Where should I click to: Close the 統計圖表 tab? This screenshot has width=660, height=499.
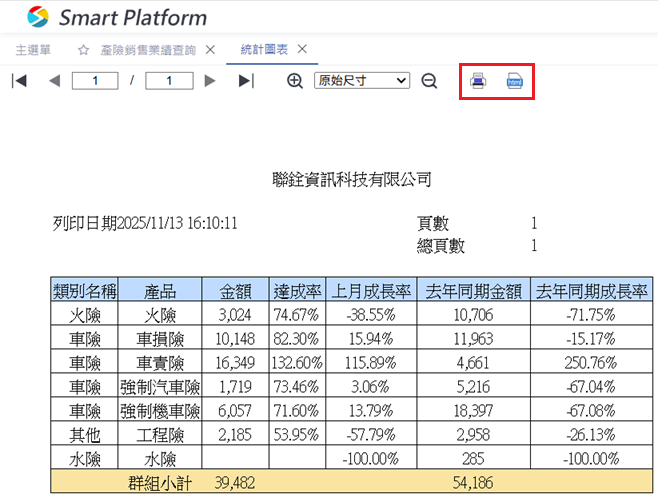tap(302, 50)
